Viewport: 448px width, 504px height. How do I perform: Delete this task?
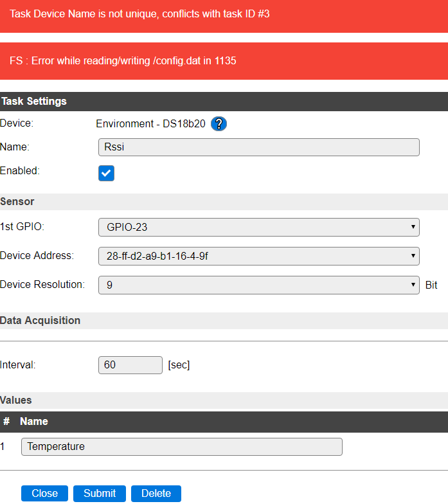tap(156, 494)
